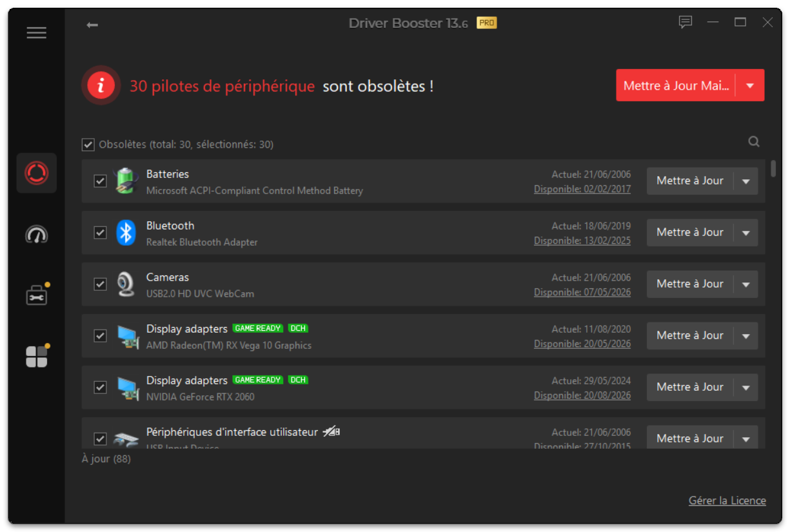
Task: Click the PRO badge
Action: click(x=487, y=23)
